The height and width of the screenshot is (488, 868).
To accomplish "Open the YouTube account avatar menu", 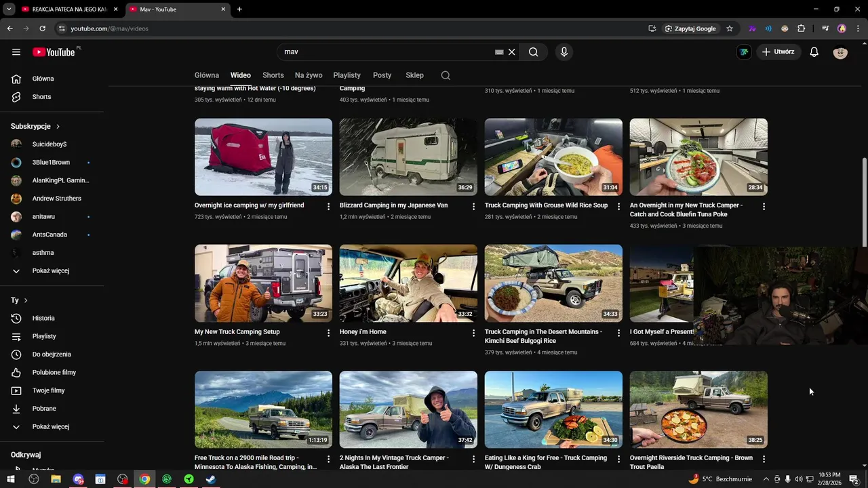I will [x=840, y=52].
